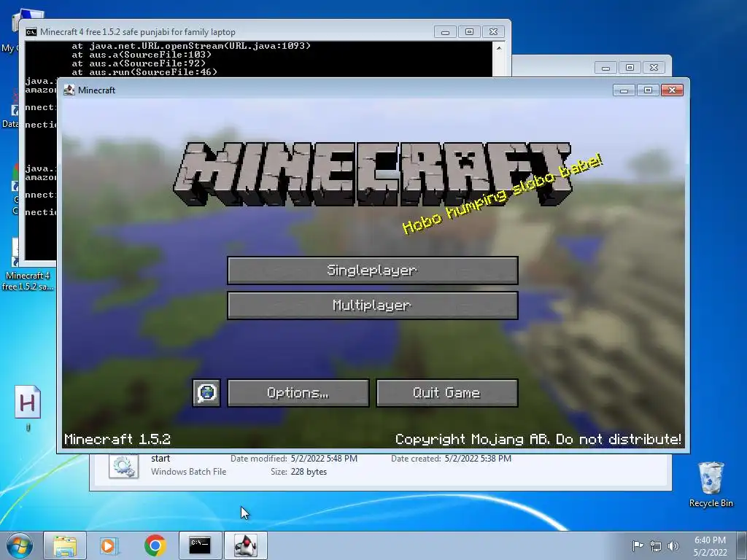Image resolution: width=747 pixels, height=560 pixels.
Task: Maximize the command prompt window
Action: click(x=469, y=32)
